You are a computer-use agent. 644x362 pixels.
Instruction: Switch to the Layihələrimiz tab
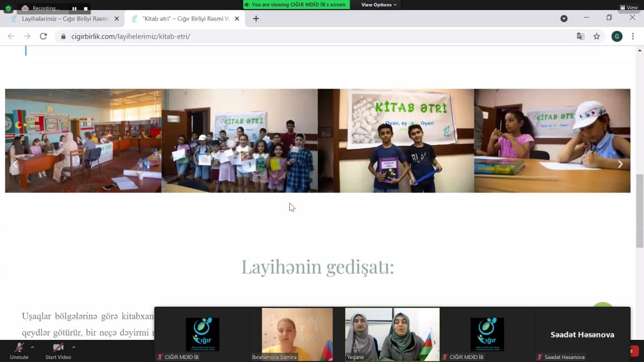(x=65, y=19)
